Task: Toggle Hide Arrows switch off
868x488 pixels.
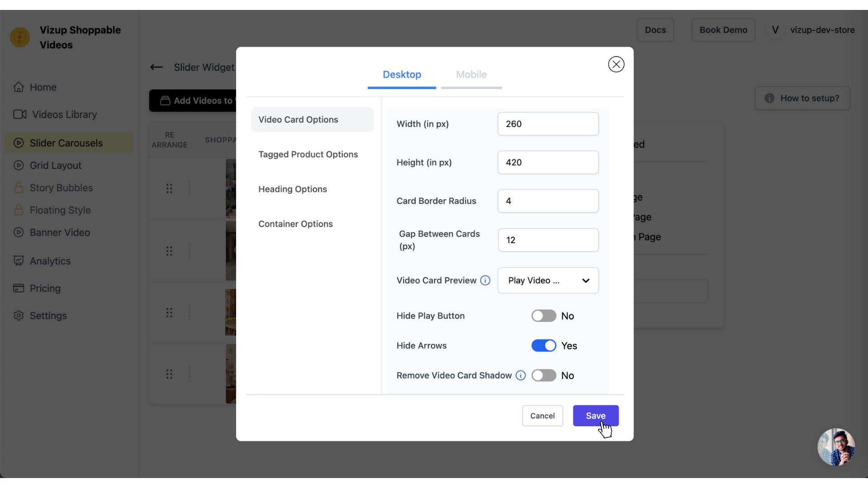Action: pos(543,345)
